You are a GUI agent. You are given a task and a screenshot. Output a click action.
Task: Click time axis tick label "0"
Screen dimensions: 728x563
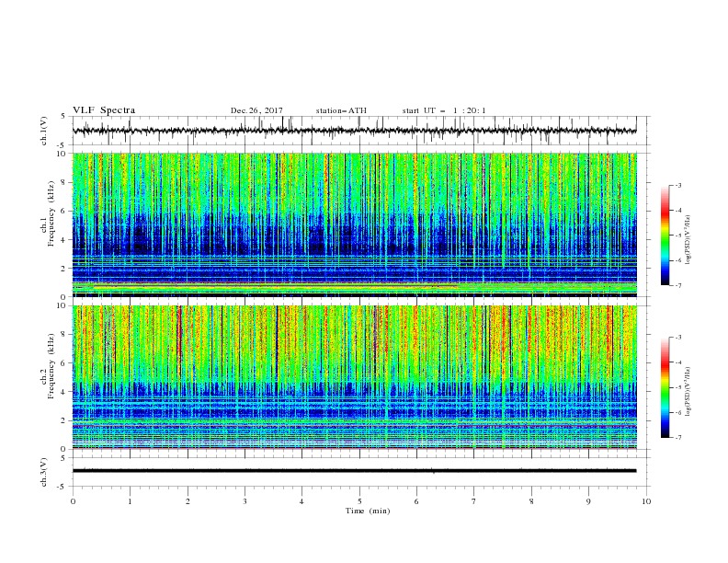73,501
